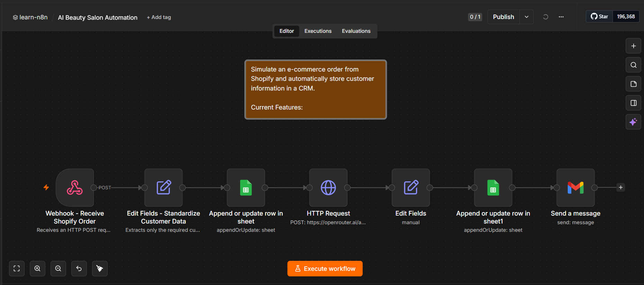Select the brown sticky note
Image resolution: width=644 pixels, height=285 pixels.
point(316,89)
